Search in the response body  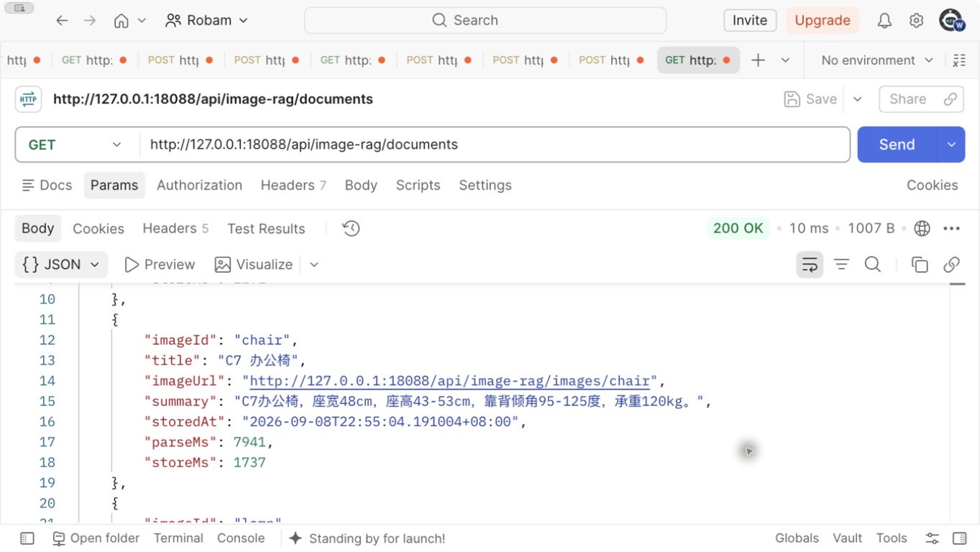click(873, 264)
